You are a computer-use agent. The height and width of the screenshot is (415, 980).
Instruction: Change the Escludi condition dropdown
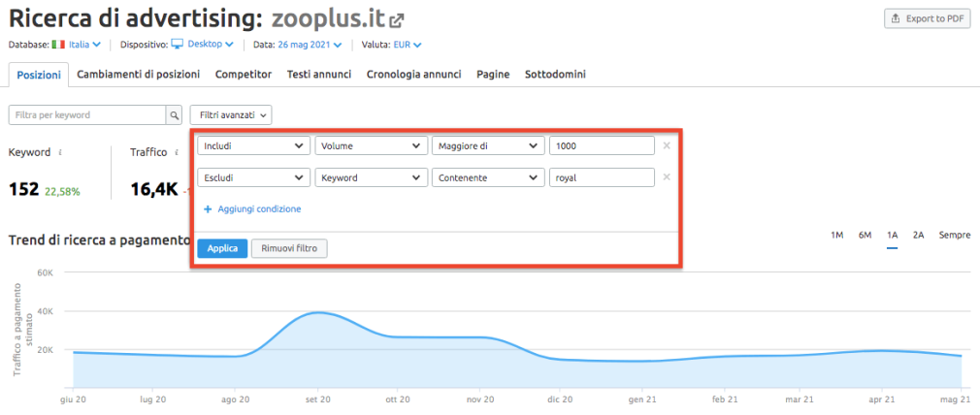point(252,177)
